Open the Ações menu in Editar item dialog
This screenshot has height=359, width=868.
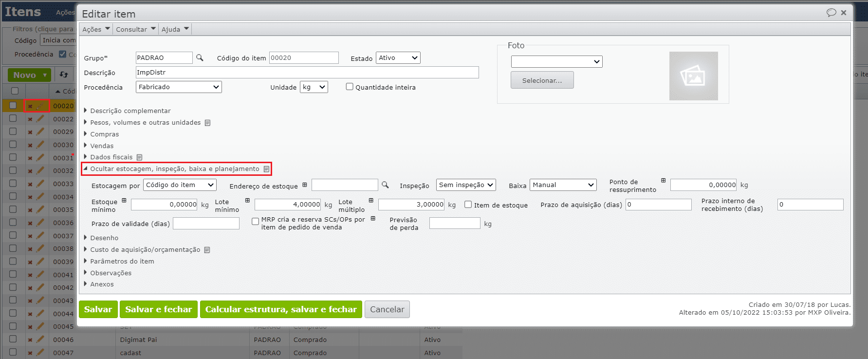coord(96,29)
